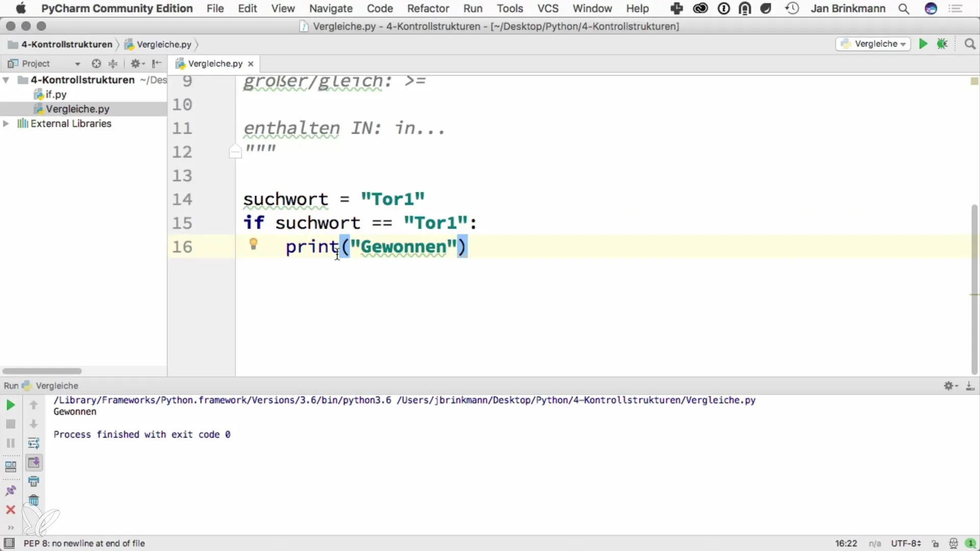Click the 4-Kontrollstrukturen breadcrumb
The image size is (980, 551).
[x=60, y=44]
